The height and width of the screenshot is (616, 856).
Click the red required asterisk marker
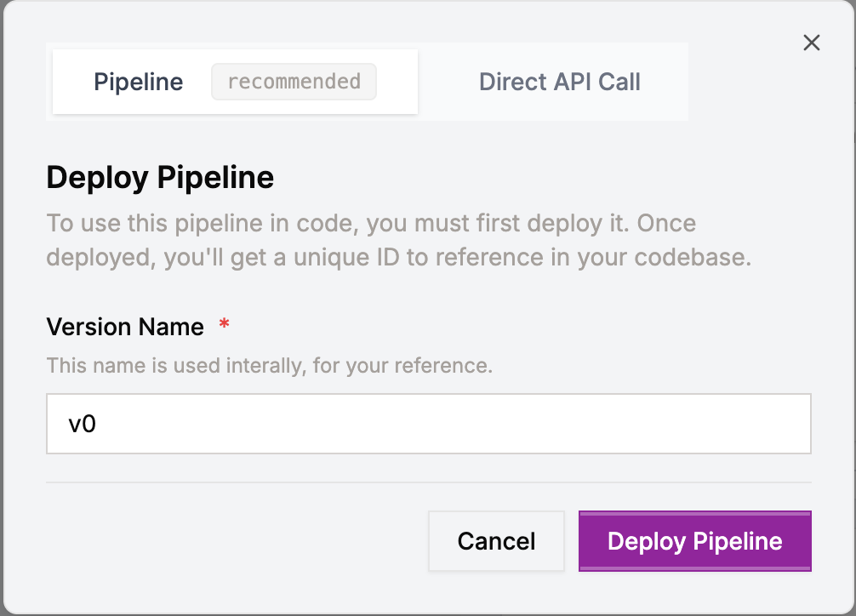223,326
